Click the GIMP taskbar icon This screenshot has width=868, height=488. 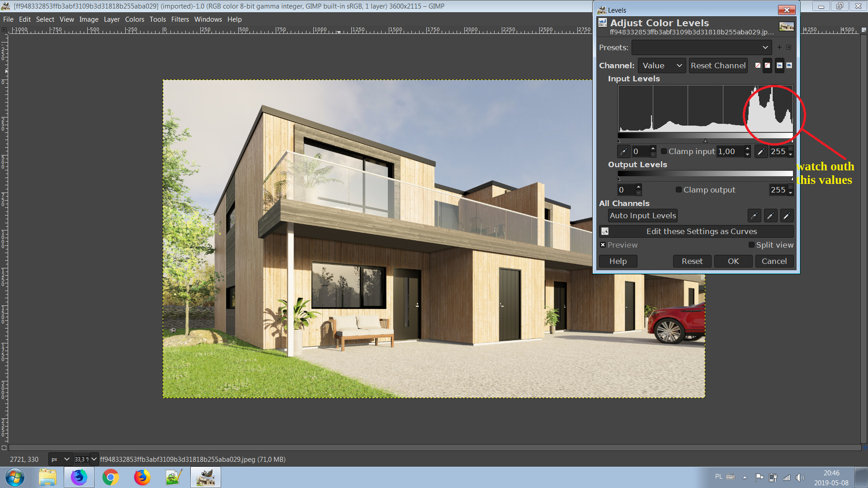tap(206, 477)
